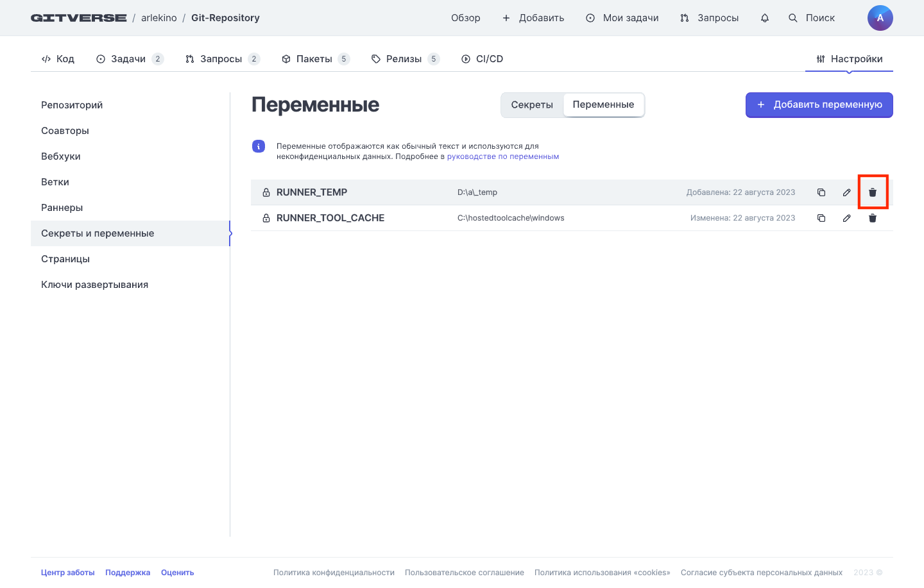Switch to the Секреты toggle
This screenshot has height=588, width=924.
[531, 105]
